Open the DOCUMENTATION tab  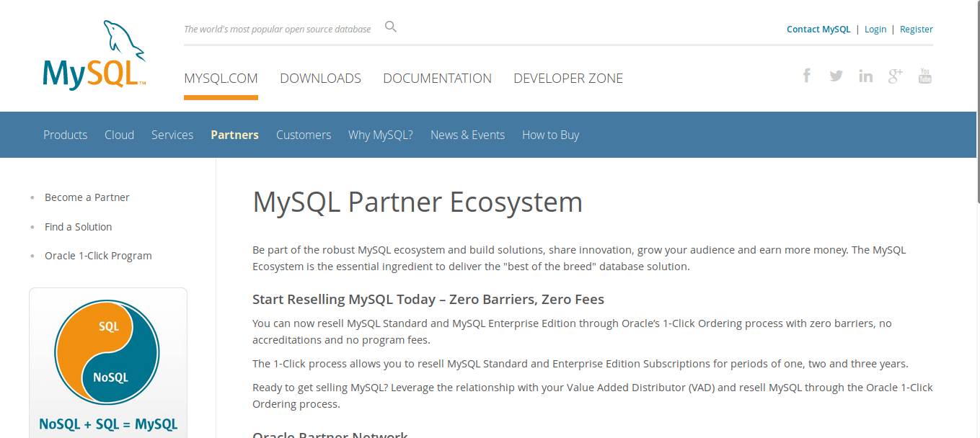[x=437, y=79]
